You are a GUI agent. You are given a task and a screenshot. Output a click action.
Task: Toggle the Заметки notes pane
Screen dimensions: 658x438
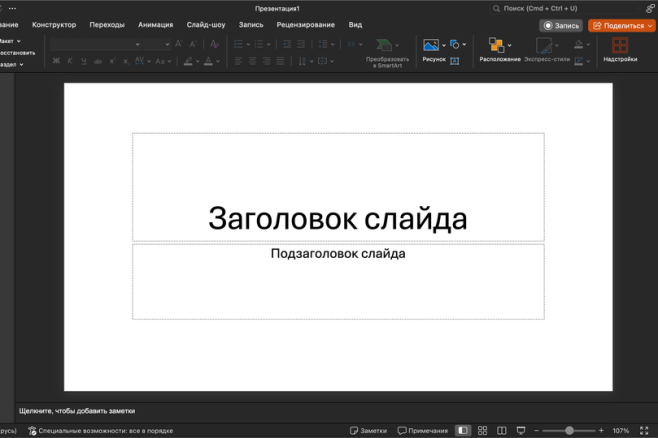coord(368,431)
